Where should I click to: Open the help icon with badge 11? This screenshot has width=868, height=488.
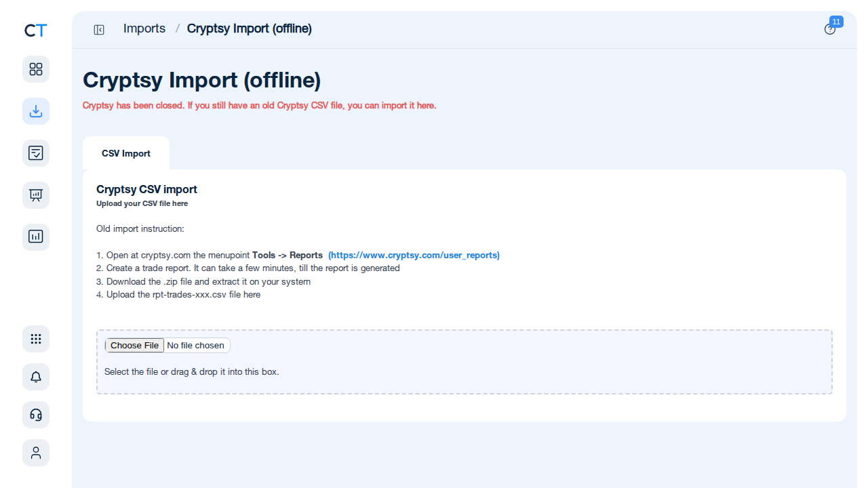pyautogui.click(x=830, y=29)
